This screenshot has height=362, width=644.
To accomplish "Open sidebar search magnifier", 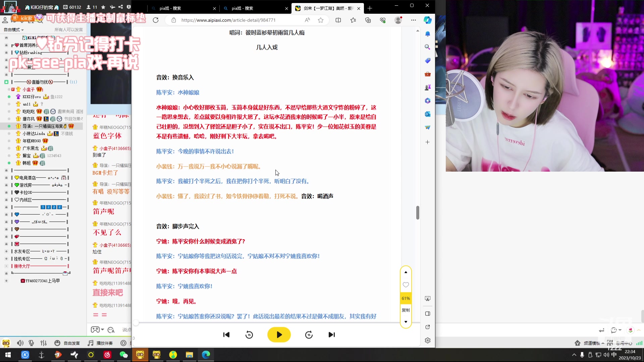I will [427, 47].
